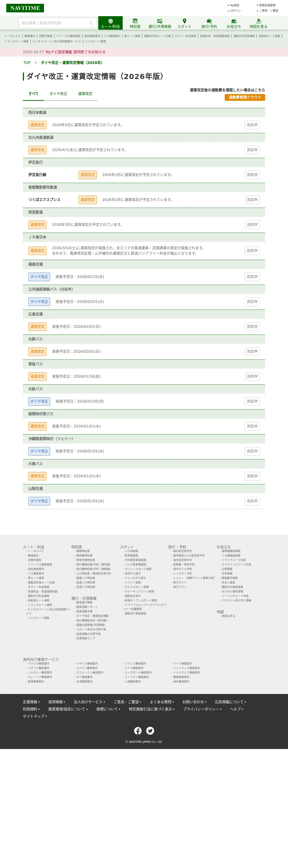Open 新幹線時刻表 footer link
Screen dimensions: 288x868
(x=84, y=555)
